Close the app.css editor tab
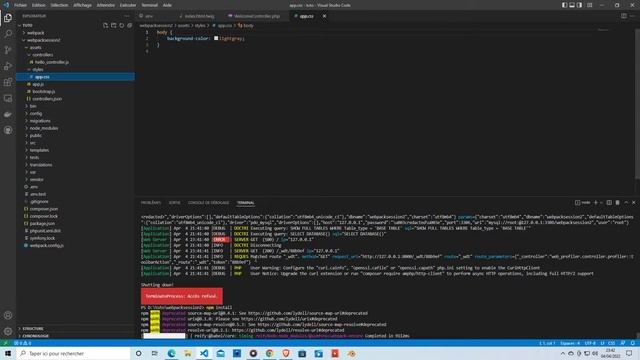 coord(324,16)
